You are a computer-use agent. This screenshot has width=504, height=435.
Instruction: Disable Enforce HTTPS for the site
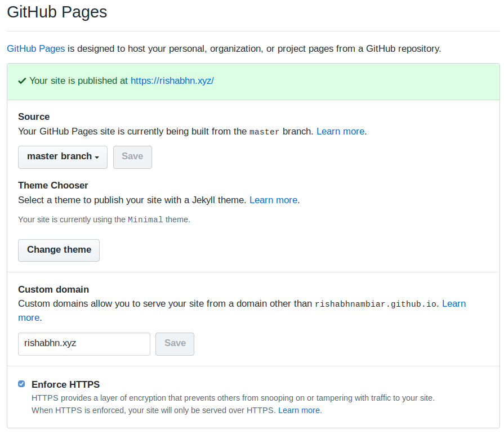[21, 384]
